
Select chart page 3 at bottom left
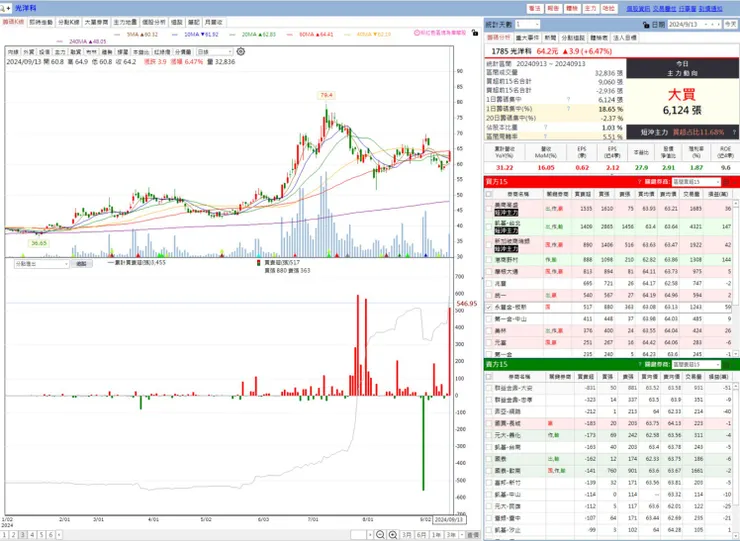tap(23, 535)
